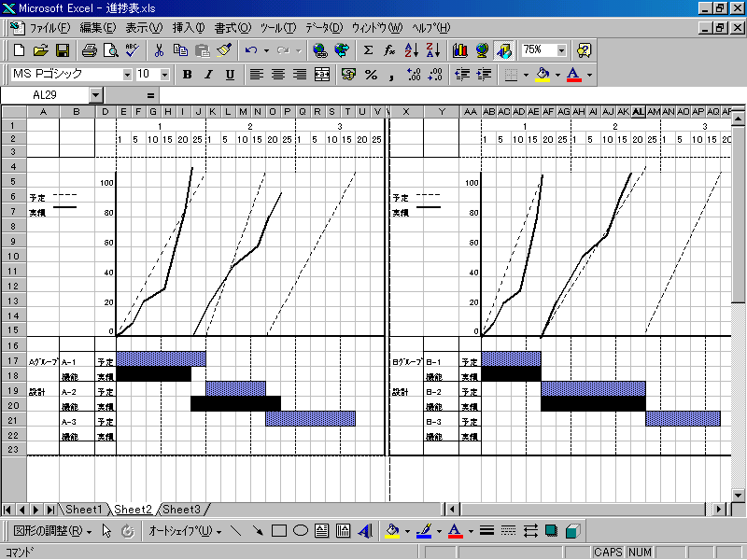Launch the Chart Wizard icon
This screenshot has height=560, width=747.
click(459, 49)
